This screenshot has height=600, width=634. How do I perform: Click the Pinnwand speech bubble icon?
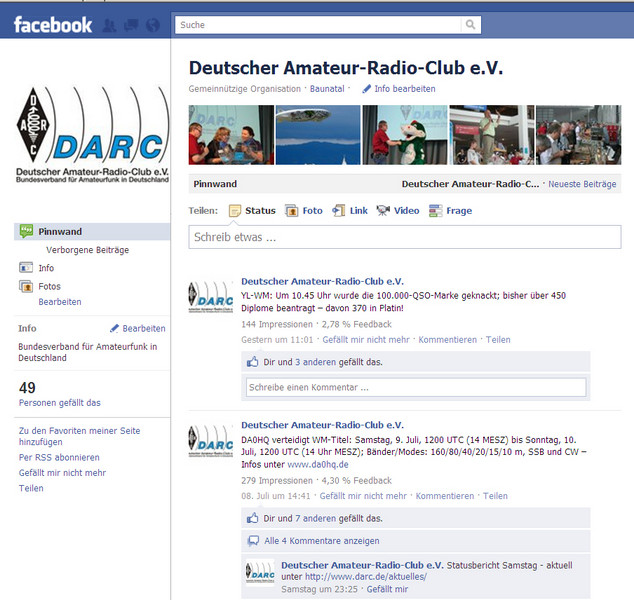[x=26, y=231]
